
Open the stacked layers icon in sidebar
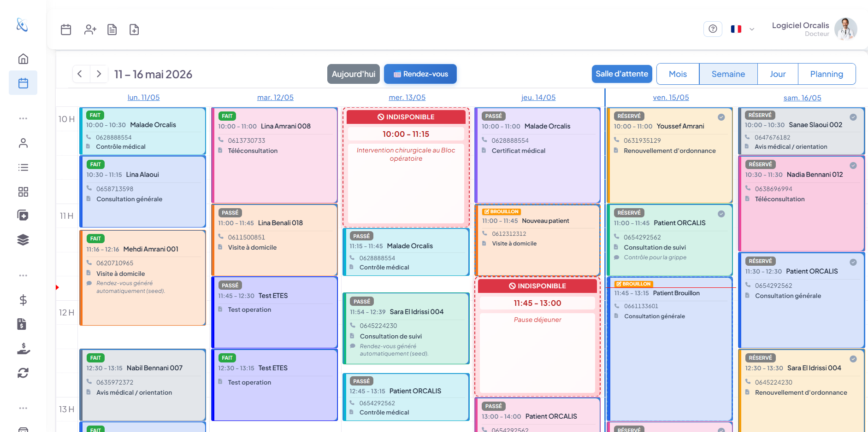23,239
